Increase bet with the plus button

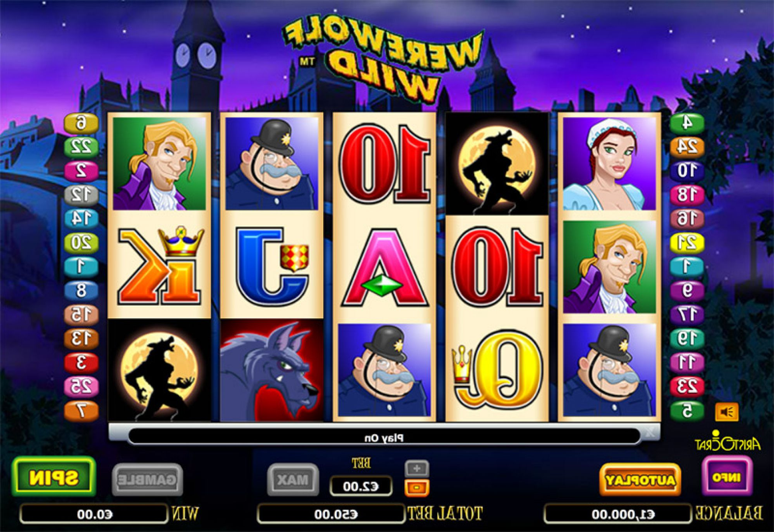417,468
